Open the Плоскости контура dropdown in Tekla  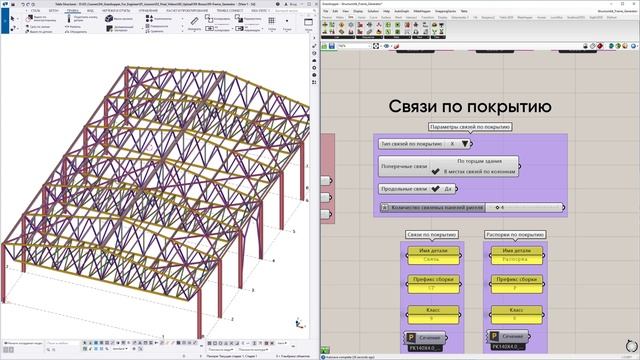(253, 350)
